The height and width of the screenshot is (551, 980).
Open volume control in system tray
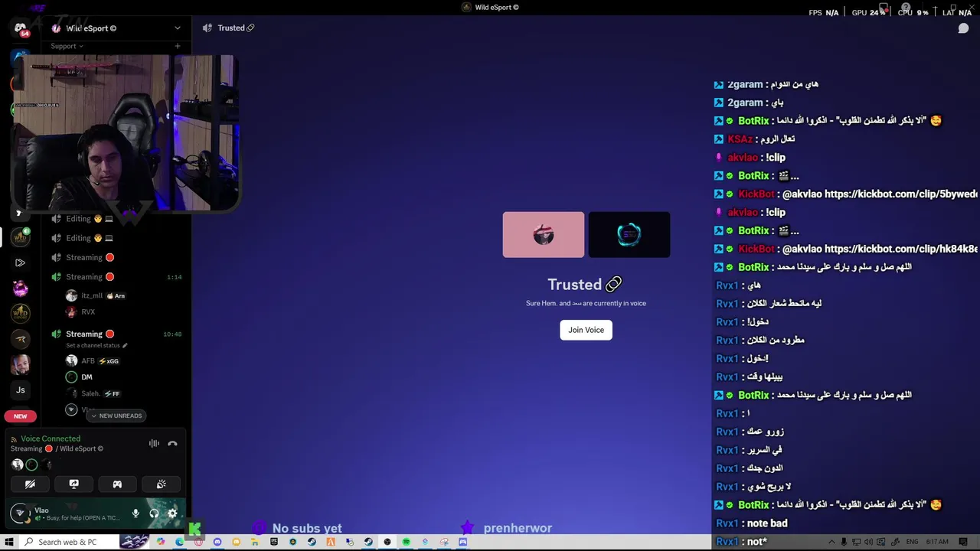click(x=868, y=542)
